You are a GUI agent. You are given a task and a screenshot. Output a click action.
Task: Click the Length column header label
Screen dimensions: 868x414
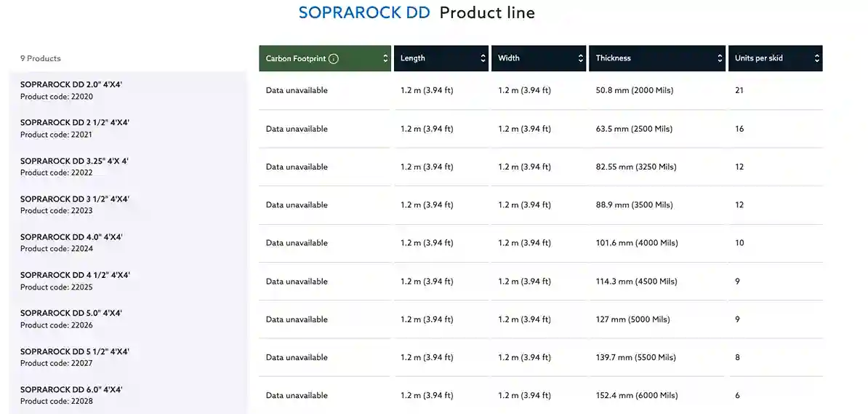point(413,58)
